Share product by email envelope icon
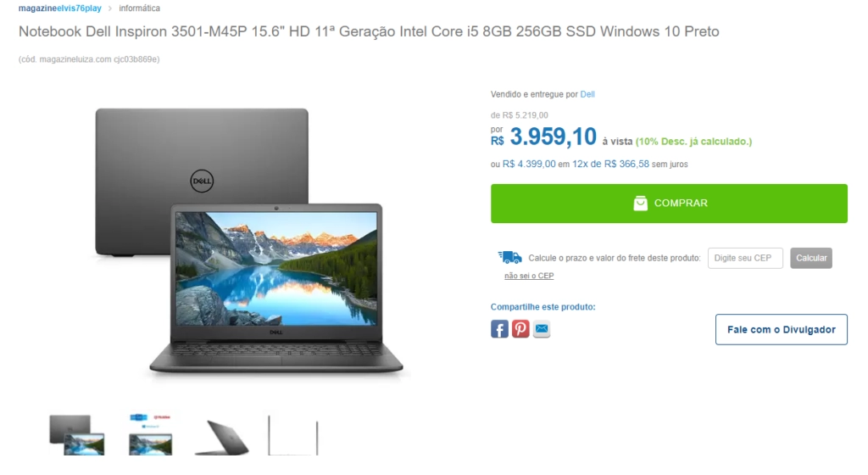This screenshot has height=475, width=868. (x=542, y=329)
